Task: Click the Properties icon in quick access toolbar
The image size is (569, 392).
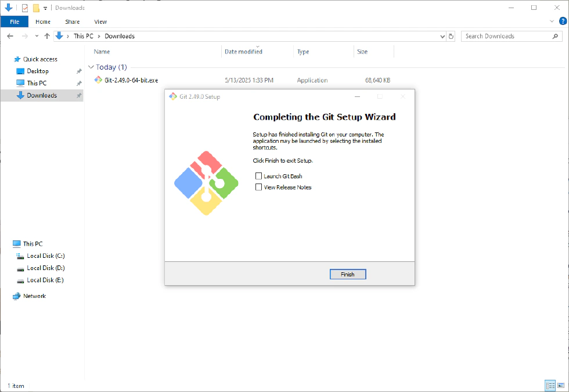Action: pos(24,8)
